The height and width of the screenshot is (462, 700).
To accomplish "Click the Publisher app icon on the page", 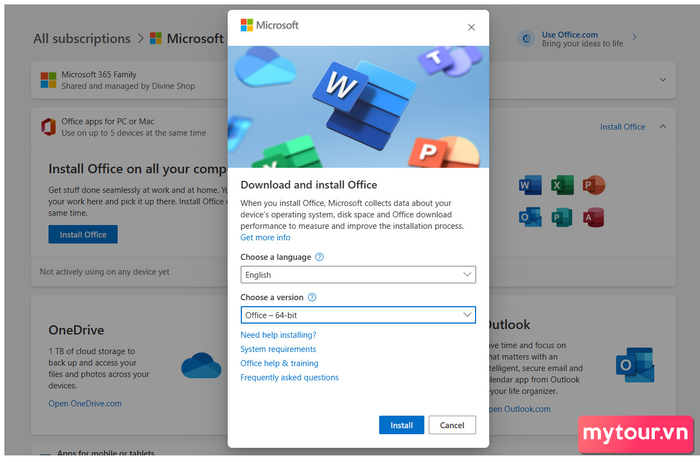I will tap(562, 217).
